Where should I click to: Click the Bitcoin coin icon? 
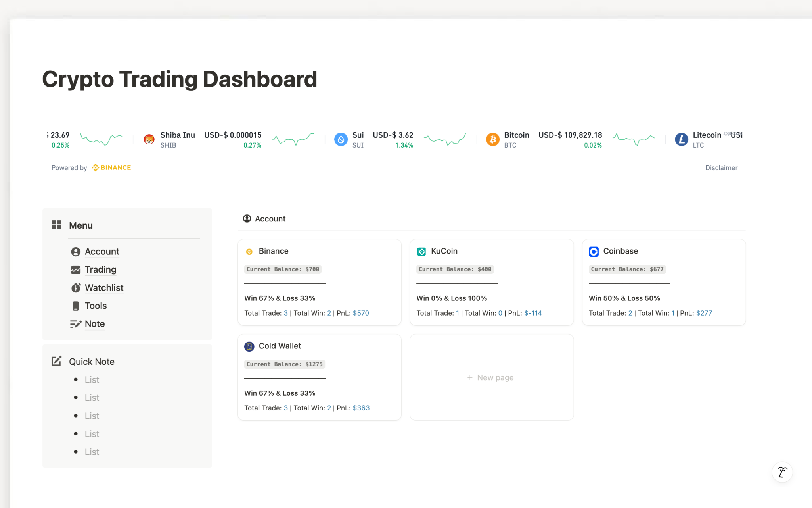[493, 139]
